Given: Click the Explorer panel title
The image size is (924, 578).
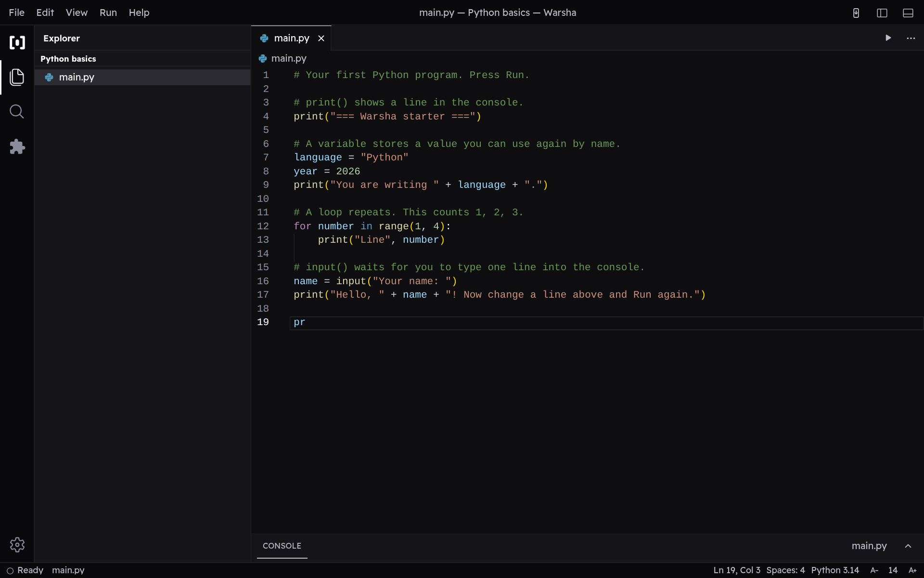Looking at the screenshot, I should (62, 38).
